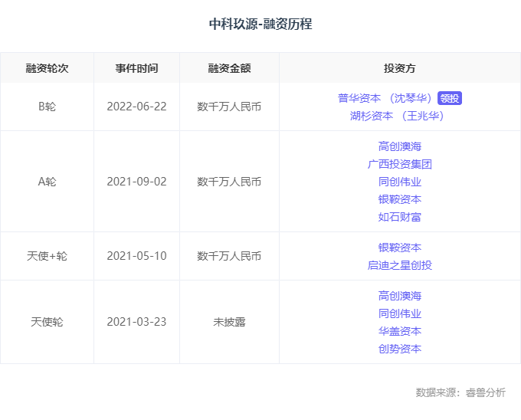Image resolution: width=521 pixels, height=420 pixels.
Task: Open 高创澳海 link in the 天使轮 row
Action: (400, 296)
